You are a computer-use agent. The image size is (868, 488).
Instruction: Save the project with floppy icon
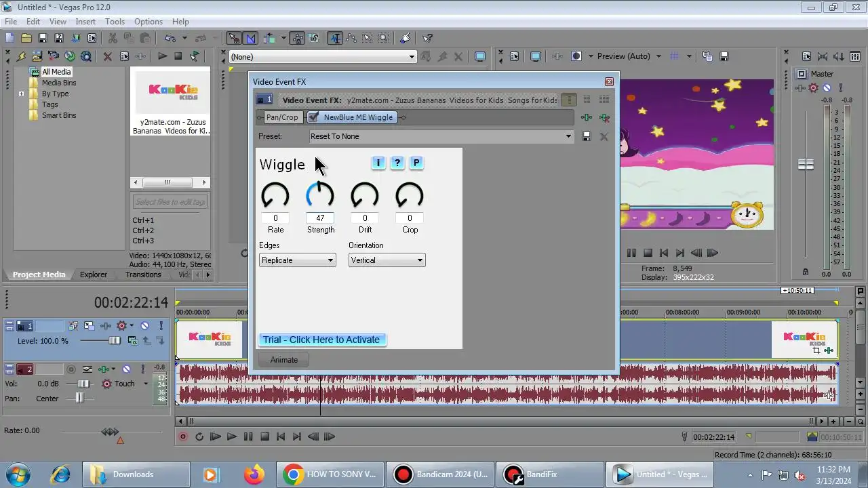(42, 38)
